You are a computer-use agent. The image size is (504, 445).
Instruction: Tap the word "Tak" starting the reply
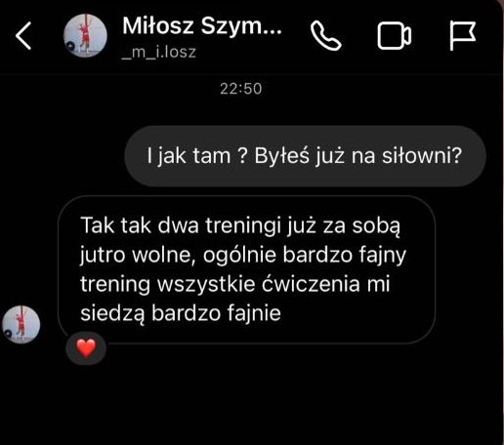click(97, 225)
